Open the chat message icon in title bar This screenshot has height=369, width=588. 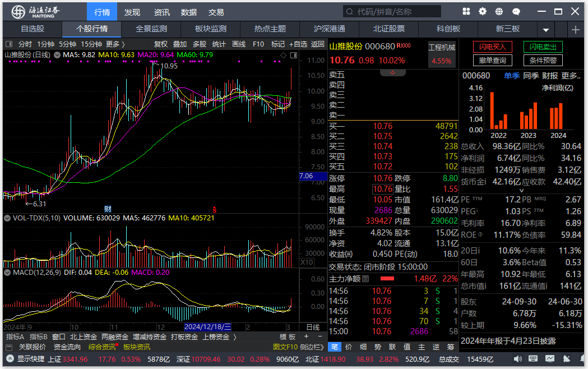(516, 11)
